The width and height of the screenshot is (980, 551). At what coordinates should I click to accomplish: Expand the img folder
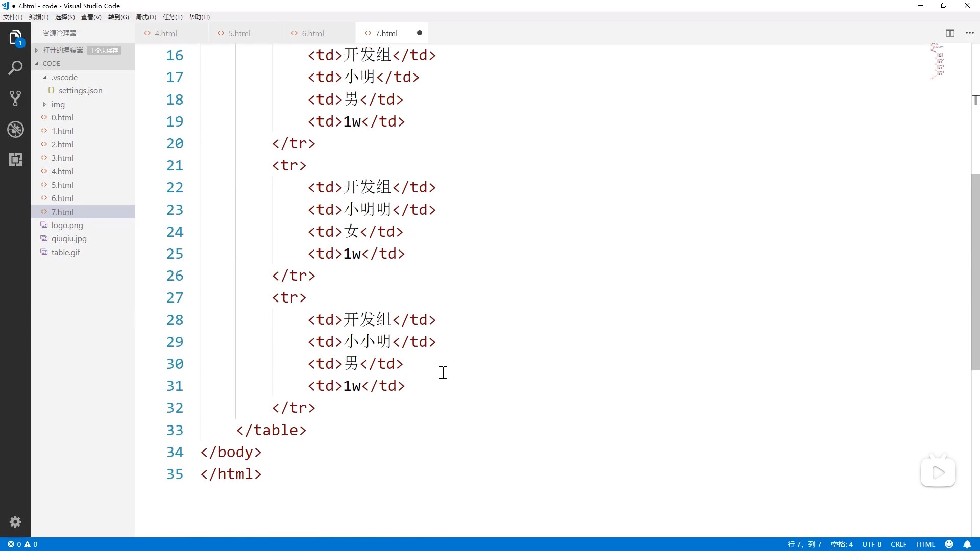pyautogui.click(x=58, y=104)
